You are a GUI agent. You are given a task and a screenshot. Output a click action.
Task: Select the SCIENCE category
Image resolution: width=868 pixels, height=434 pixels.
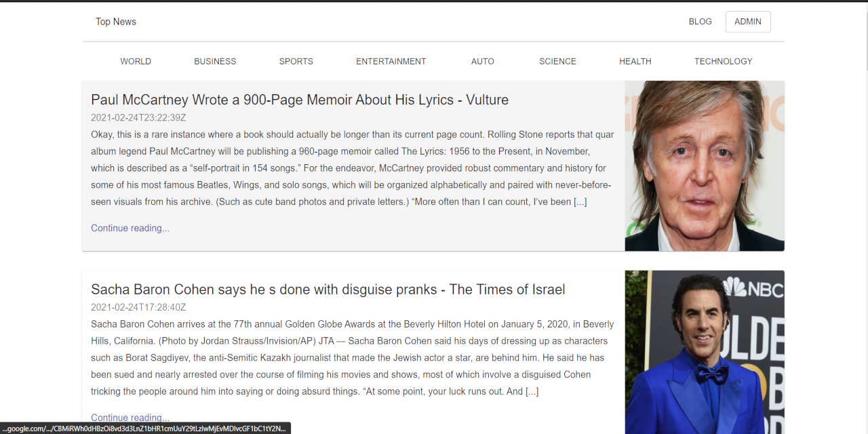point(557,61)
